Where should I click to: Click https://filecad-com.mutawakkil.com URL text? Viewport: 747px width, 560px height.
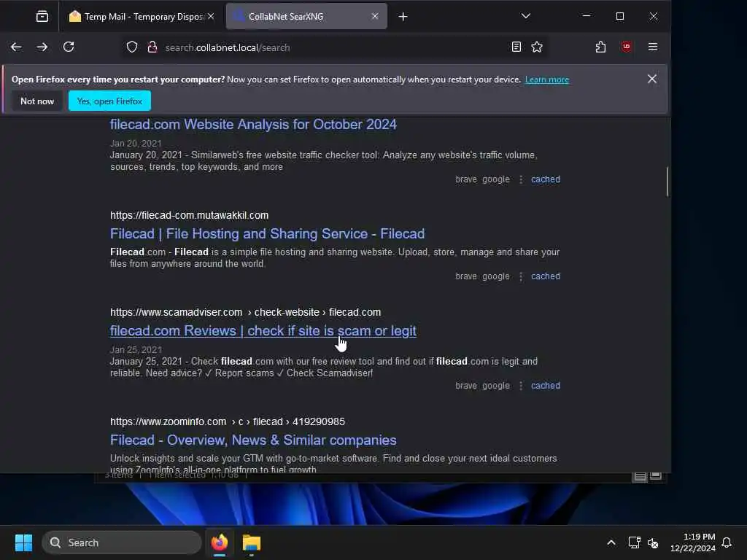pos(189,215)
